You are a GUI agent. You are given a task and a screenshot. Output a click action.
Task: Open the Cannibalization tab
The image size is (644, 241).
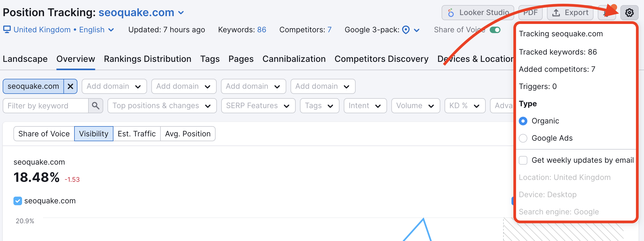294,59
